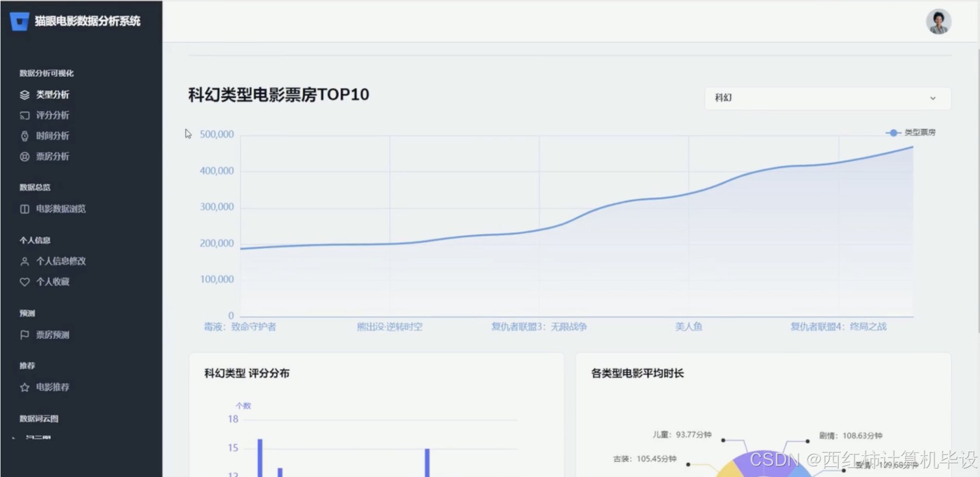
Task: Click the person icon beside 个人信息修改
Action: coord(25,261)
